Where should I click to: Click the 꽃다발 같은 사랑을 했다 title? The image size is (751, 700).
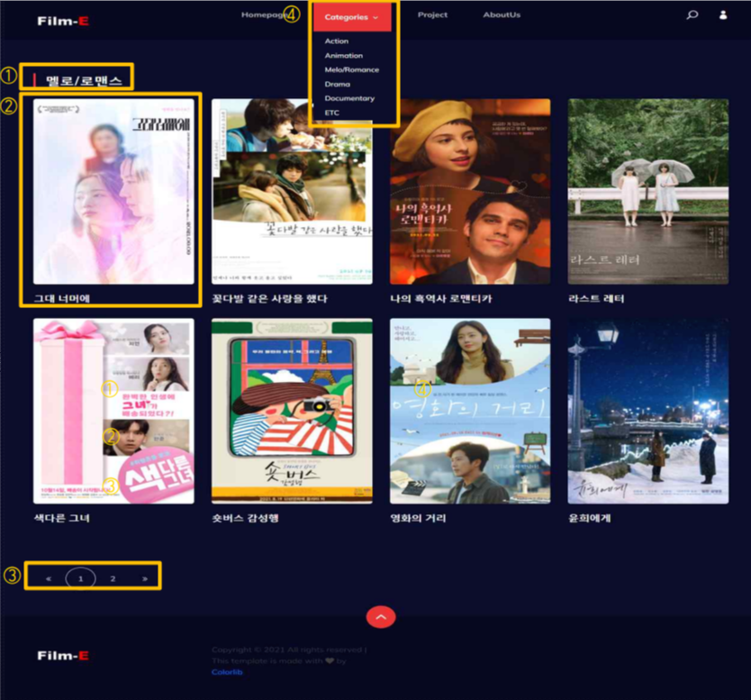coord(269,299)
